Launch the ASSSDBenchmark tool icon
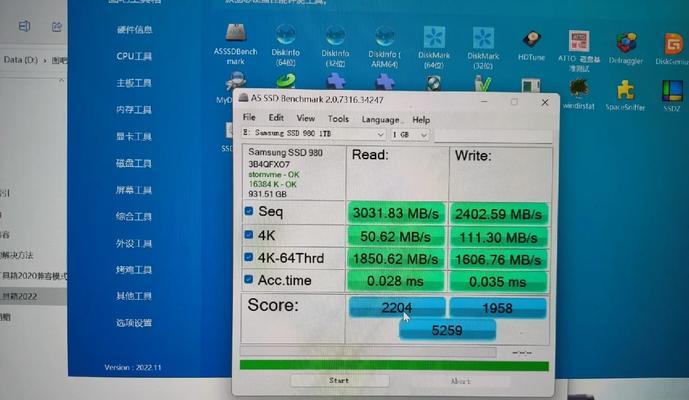Image resolution: width=689 pixels, height=400 pixels. coord(236,34)
